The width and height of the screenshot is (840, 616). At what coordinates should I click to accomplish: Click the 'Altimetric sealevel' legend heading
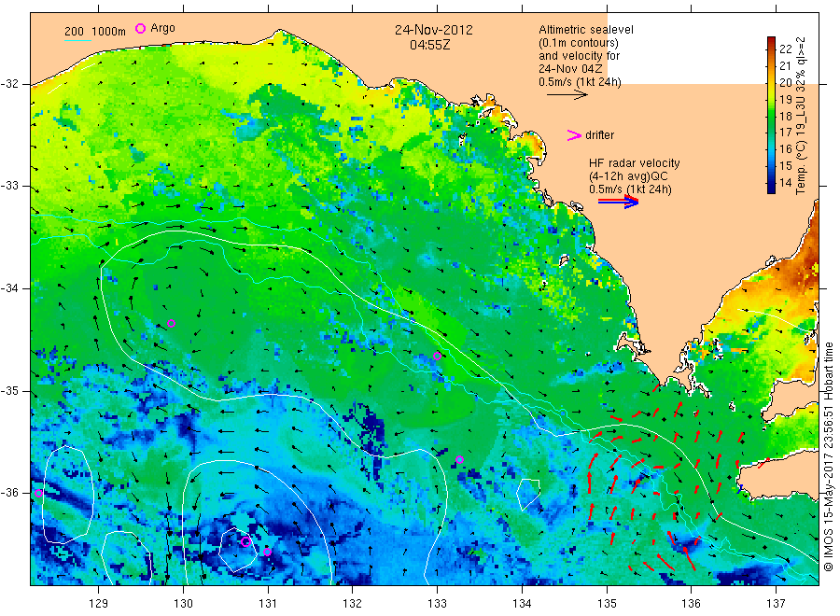[x=586, y=30]
